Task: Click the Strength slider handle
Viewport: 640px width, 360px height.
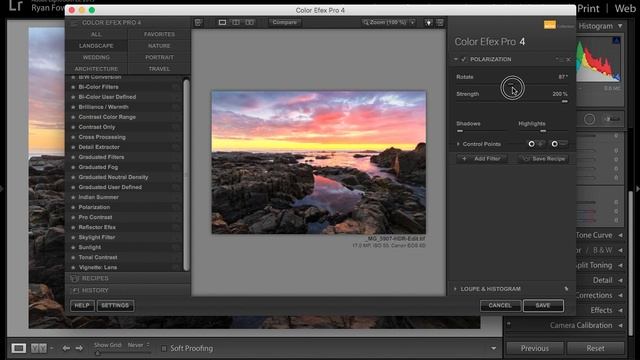Action: pos(564,102)
